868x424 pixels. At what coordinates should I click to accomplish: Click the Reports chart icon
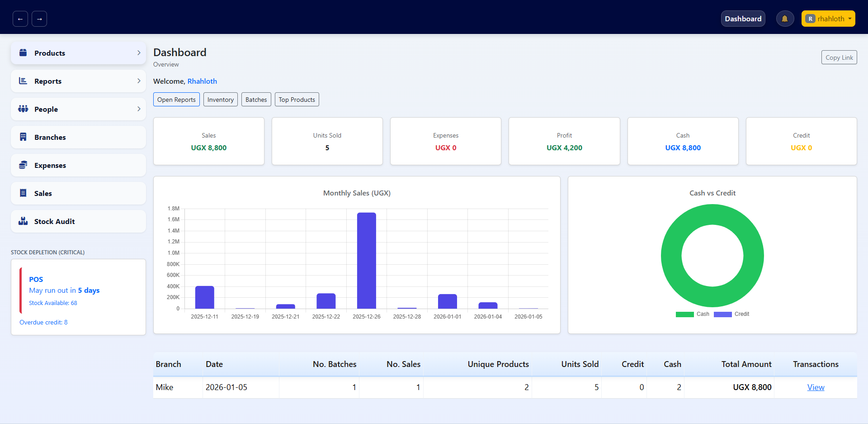tap(23, 81)
